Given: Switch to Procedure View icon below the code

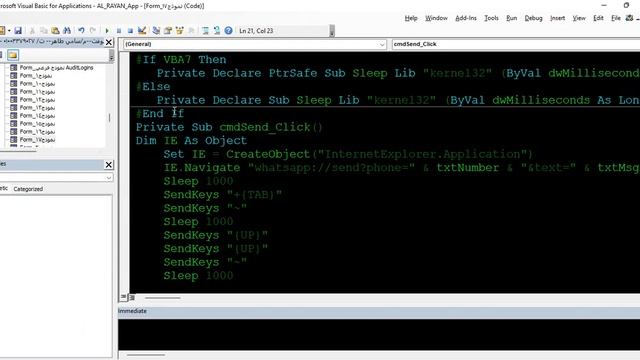Looking at the screenshot, I should (124, 297).
